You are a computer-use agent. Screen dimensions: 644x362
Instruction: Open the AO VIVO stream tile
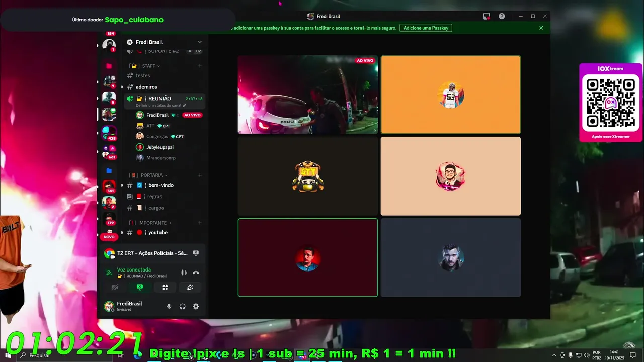point(308,95)
